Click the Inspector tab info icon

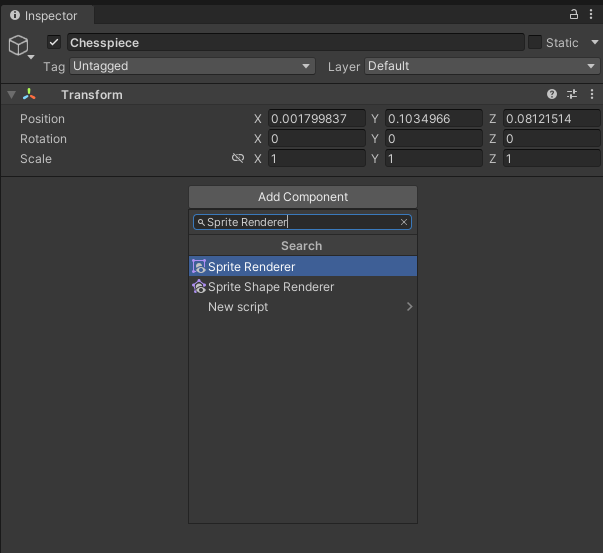(15, 15)
